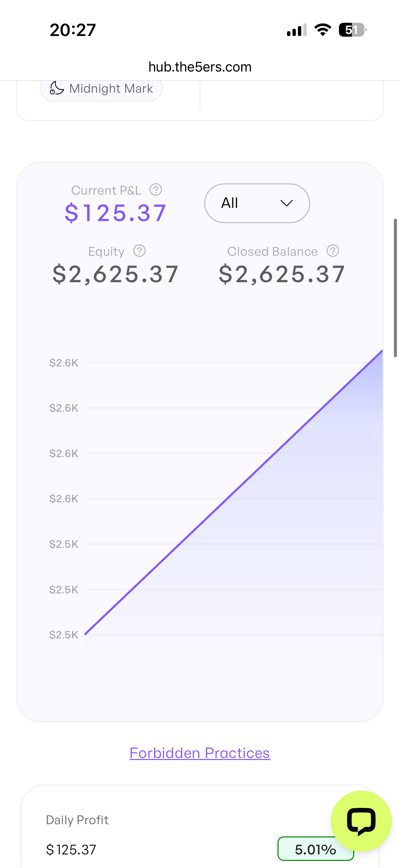Click the 5.01% daily profit badge
This screenshot has width=400, height=868.
pyautogui.click(x=316, y=849)
